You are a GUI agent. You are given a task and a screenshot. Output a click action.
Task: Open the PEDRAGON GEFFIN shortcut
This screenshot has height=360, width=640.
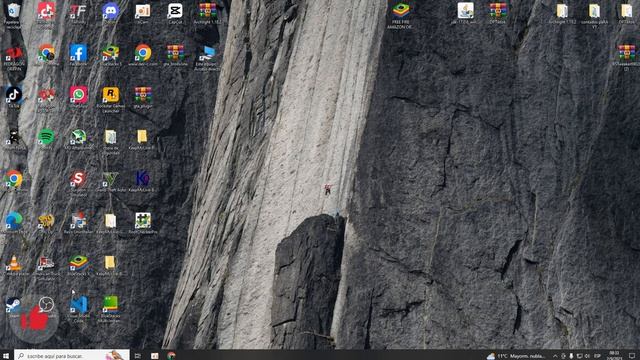point(14,59)
